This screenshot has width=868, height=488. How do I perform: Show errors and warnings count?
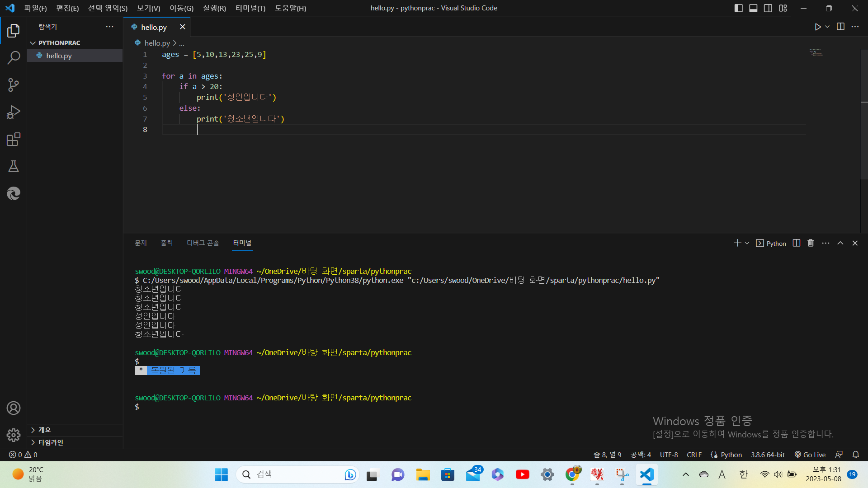point(23,455)
